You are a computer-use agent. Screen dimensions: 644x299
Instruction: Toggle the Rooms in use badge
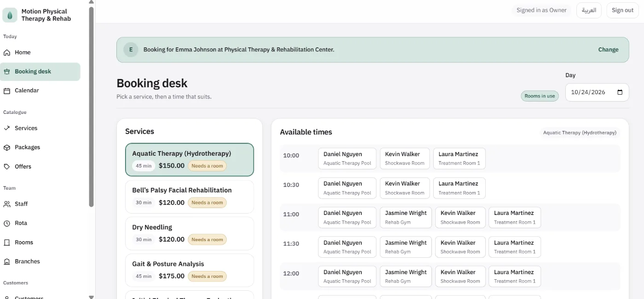540,96
